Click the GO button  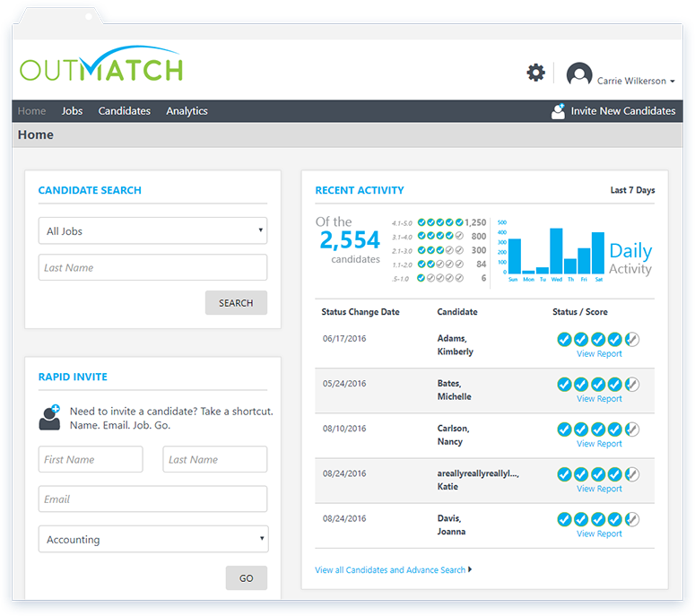pyautogui.click(x=247, y=577)
